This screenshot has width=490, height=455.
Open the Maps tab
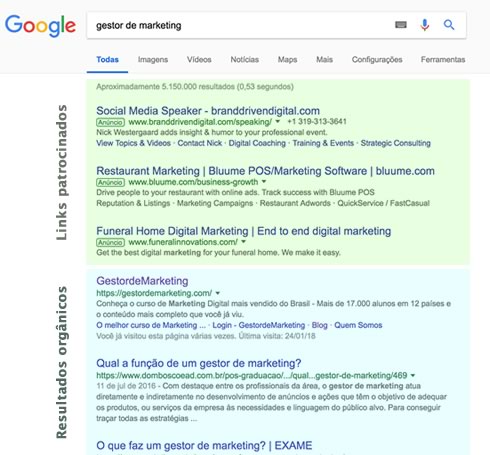pos(287,60)
